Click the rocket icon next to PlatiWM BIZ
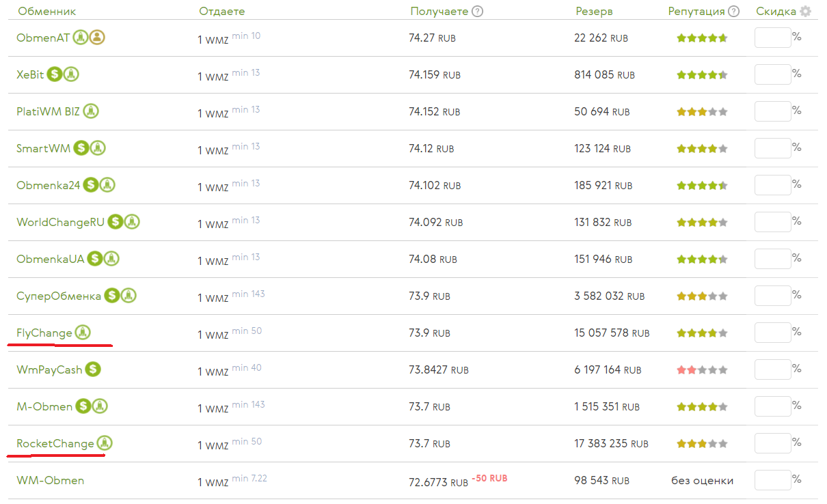 [91, 111]
